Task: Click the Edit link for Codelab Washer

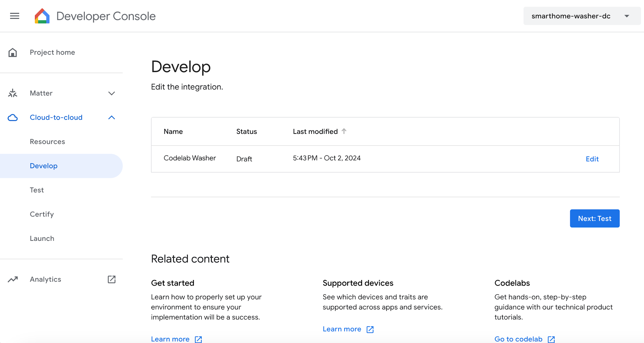Action: (x=592, y=159)
